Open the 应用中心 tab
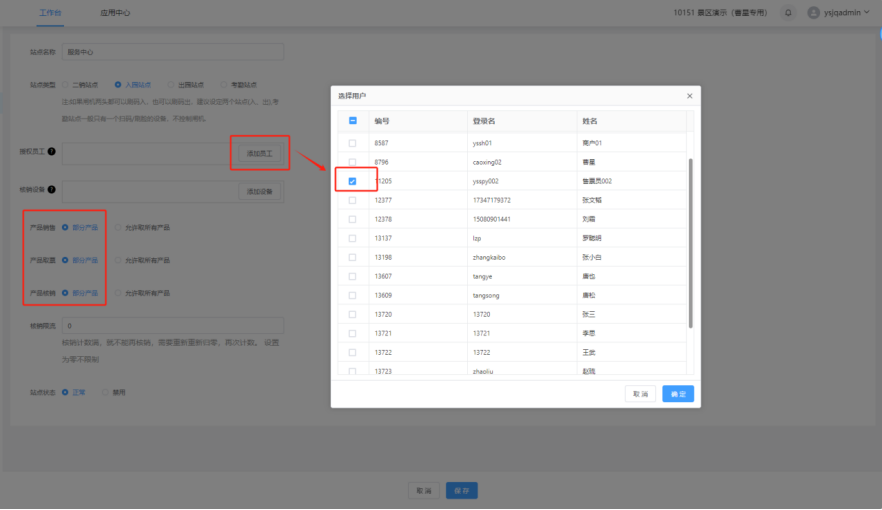Viewport: 882px width, 510px height. (x=115, y=13)
